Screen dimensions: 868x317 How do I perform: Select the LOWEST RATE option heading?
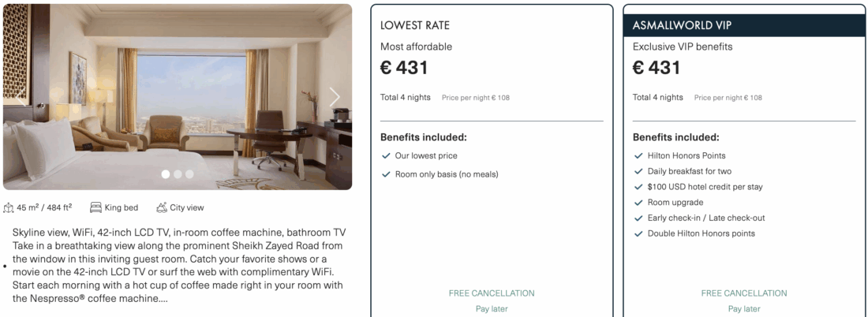[415, 25]
